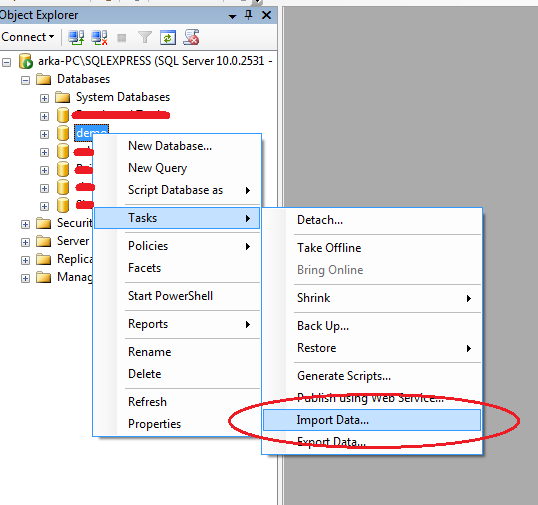Select Rename in context menu

(177, 352)
